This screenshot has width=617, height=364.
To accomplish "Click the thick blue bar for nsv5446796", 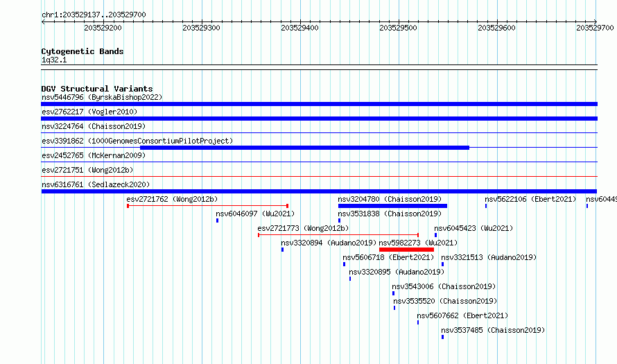I will pos(319,104).
